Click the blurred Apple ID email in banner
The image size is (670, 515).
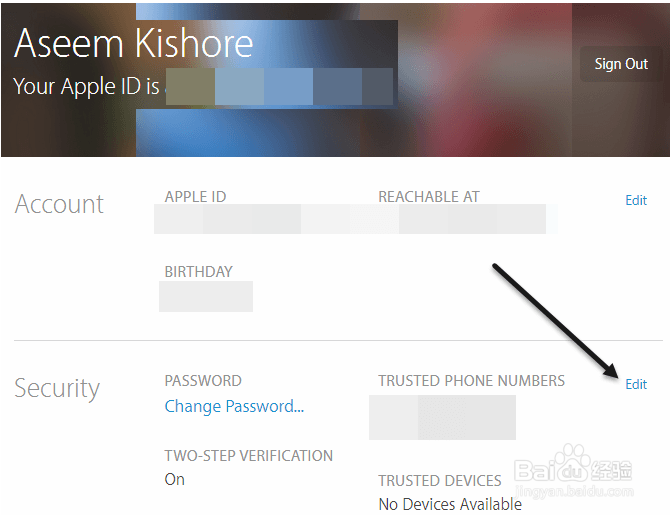tap(279, 87)
